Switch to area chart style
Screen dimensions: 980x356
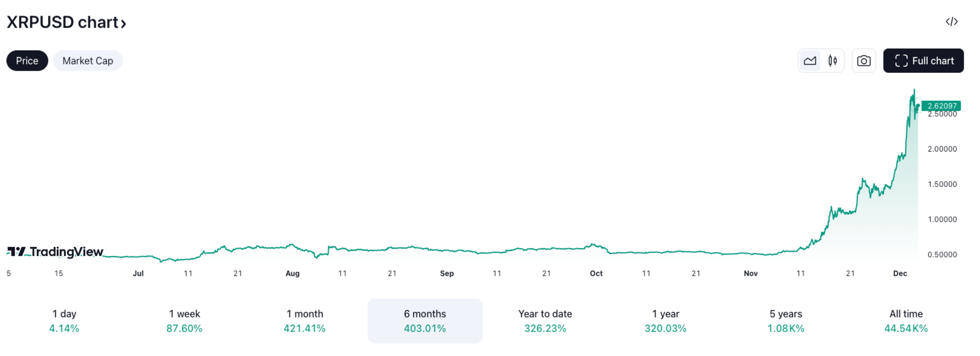(810, 61)
